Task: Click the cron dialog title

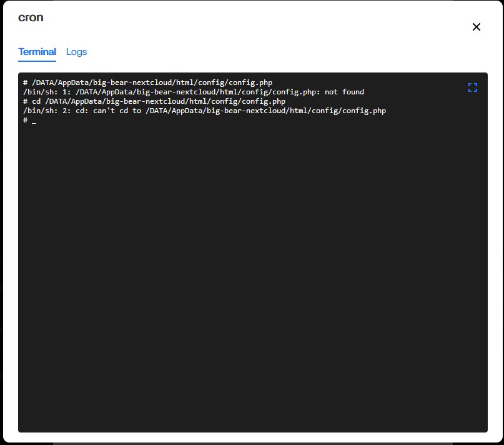Action: click(31, 17)
